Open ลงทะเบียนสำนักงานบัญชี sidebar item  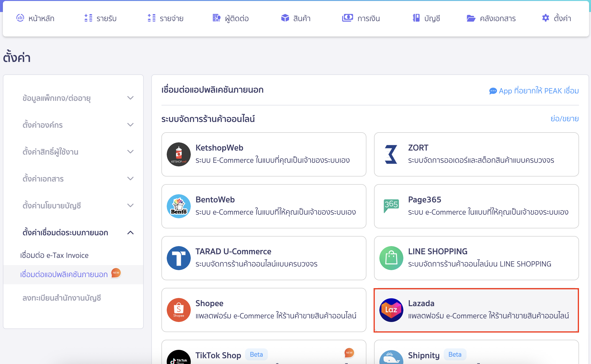(62, 298)
